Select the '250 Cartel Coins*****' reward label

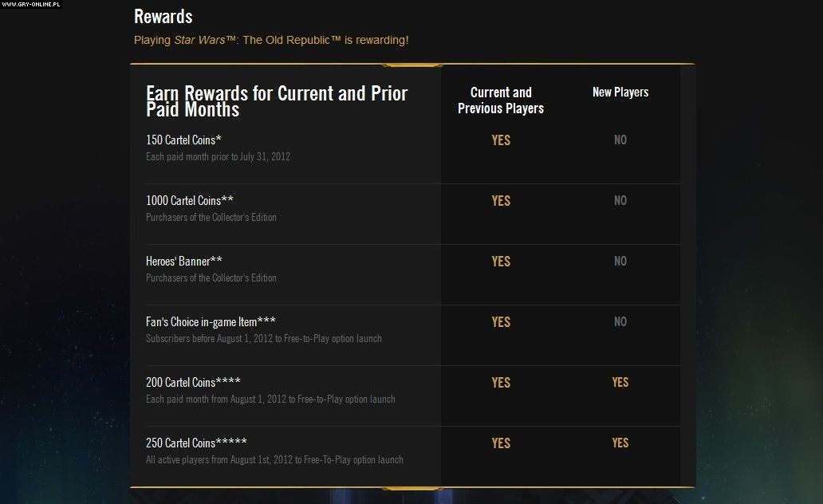pyautogui.click(x=196, y=443)
